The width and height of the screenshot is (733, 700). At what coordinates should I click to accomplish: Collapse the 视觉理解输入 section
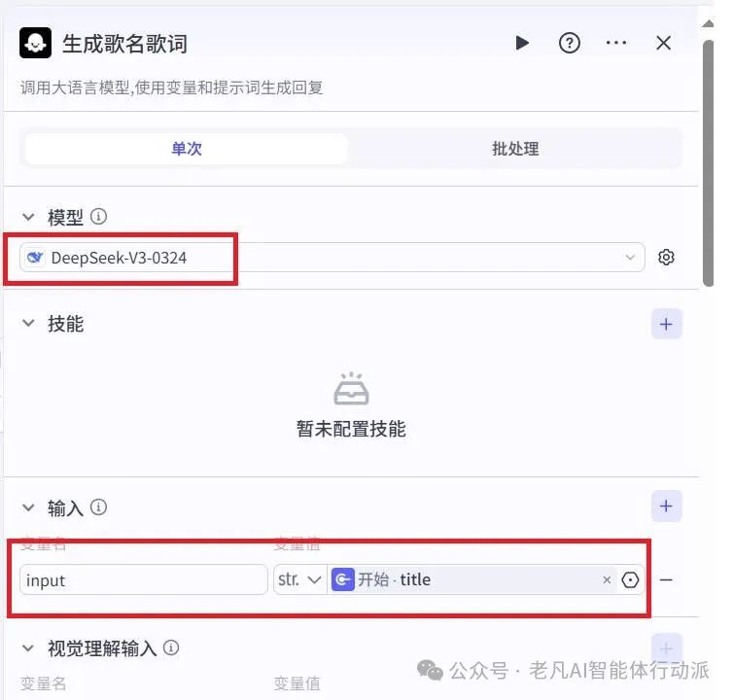[28, 648]
